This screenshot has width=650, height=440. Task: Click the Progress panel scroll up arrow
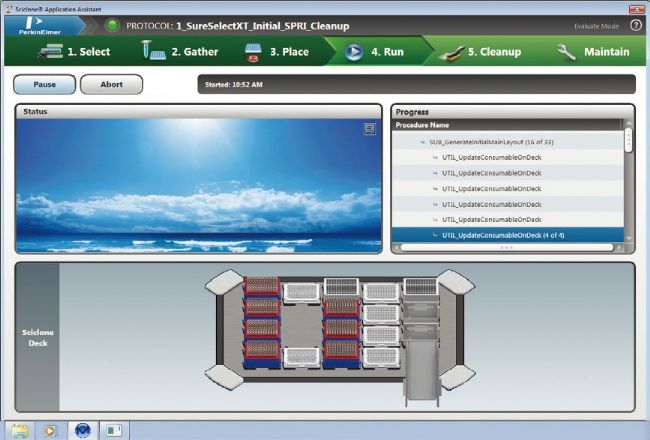point(628,123)
